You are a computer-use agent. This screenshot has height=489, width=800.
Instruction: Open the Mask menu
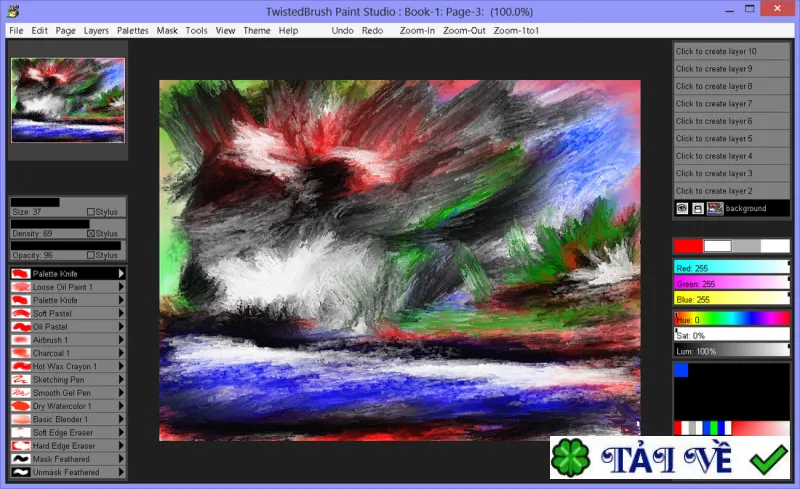pyautogui.click(x=167, y=31)
